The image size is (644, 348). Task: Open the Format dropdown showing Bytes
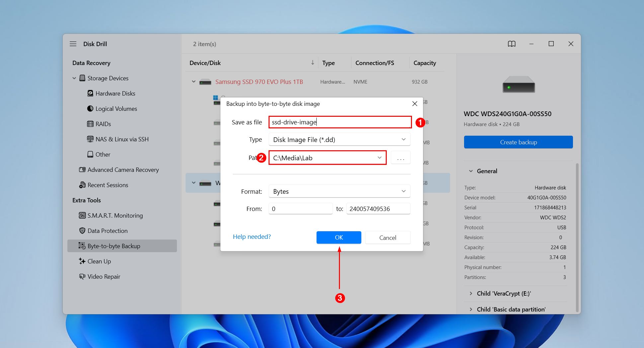coord(339,191)
